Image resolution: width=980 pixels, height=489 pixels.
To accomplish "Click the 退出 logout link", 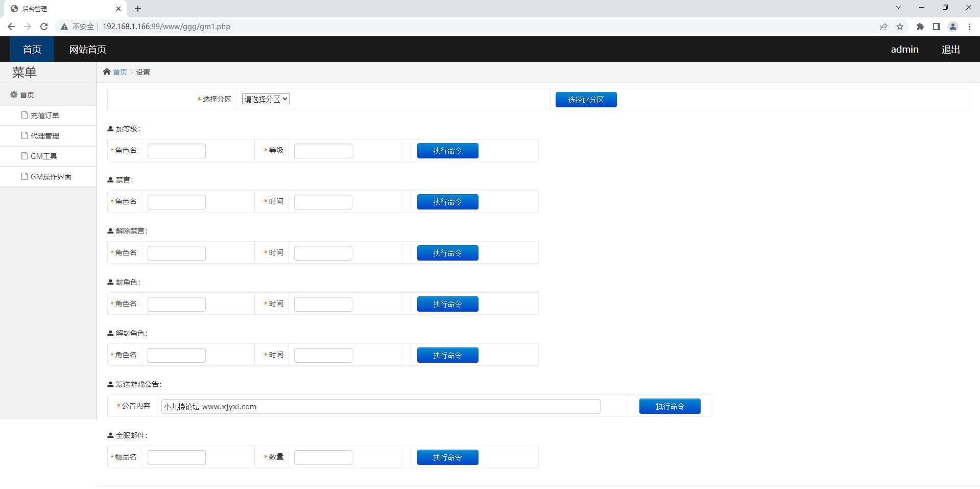I will pyautogui.click(x=950, y=50).
